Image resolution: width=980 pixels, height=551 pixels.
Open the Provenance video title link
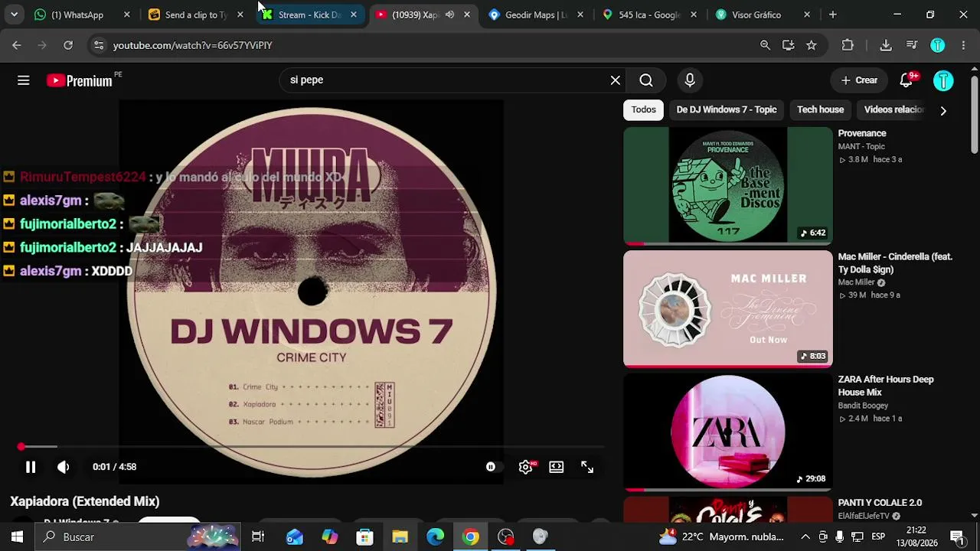862,133
